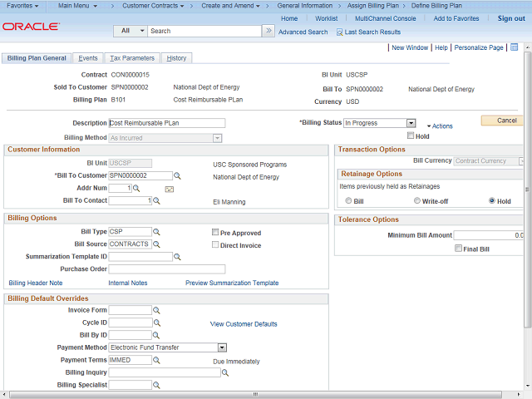Click lookup icon beside Bill Source field
This screenshot has width=532, height=399.
[157, 244]
